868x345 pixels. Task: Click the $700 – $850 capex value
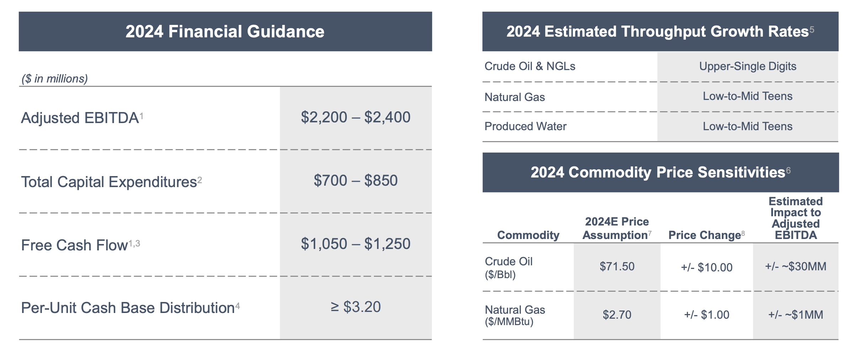coord(355,181)
